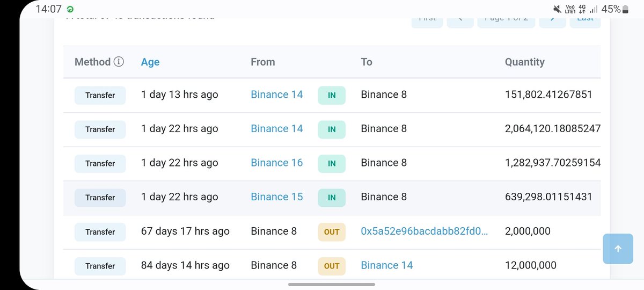Go to next page chevron
644x290 pixels.
(x=553, y=19)
